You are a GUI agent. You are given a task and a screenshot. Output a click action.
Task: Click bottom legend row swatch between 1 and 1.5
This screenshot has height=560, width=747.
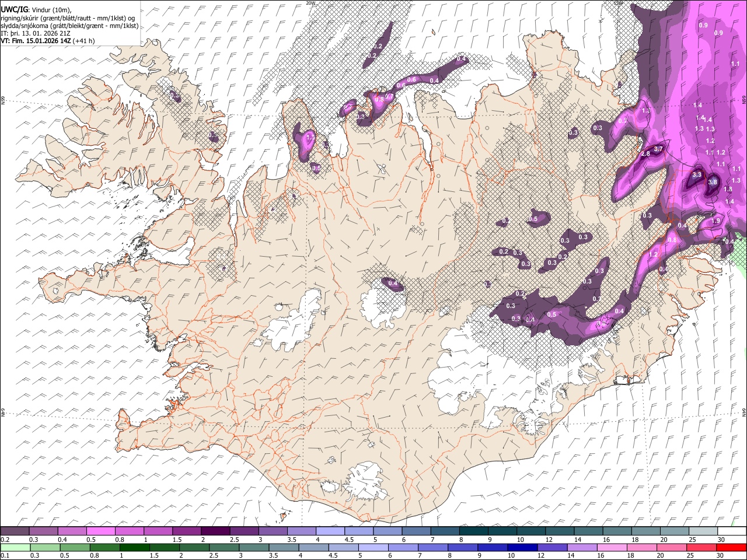click(134, 547)
